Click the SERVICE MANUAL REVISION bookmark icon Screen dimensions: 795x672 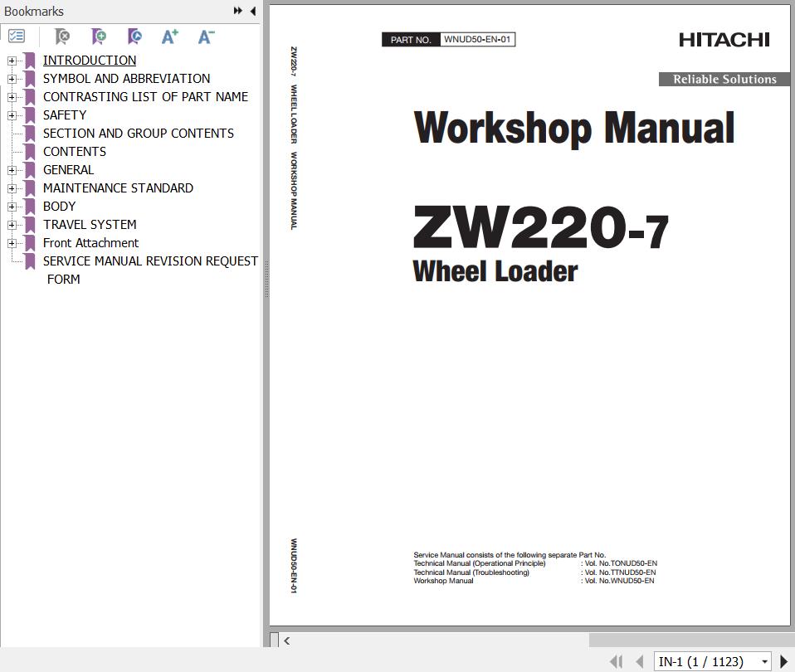[30, 261]
